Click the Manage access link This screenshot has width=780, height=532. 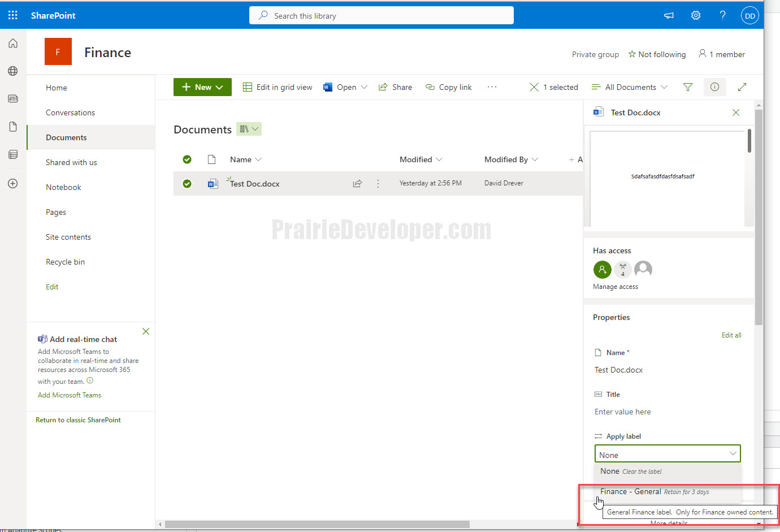(616, 287)
